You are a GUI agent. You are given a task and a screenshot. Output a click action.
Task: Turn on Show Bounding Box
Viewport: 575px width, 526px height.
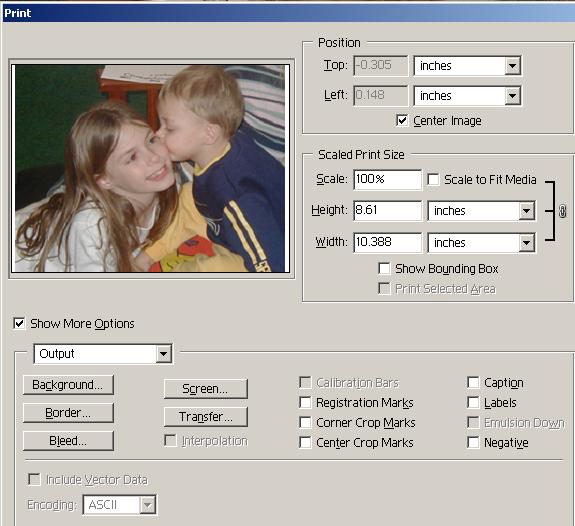coord(384,269)
